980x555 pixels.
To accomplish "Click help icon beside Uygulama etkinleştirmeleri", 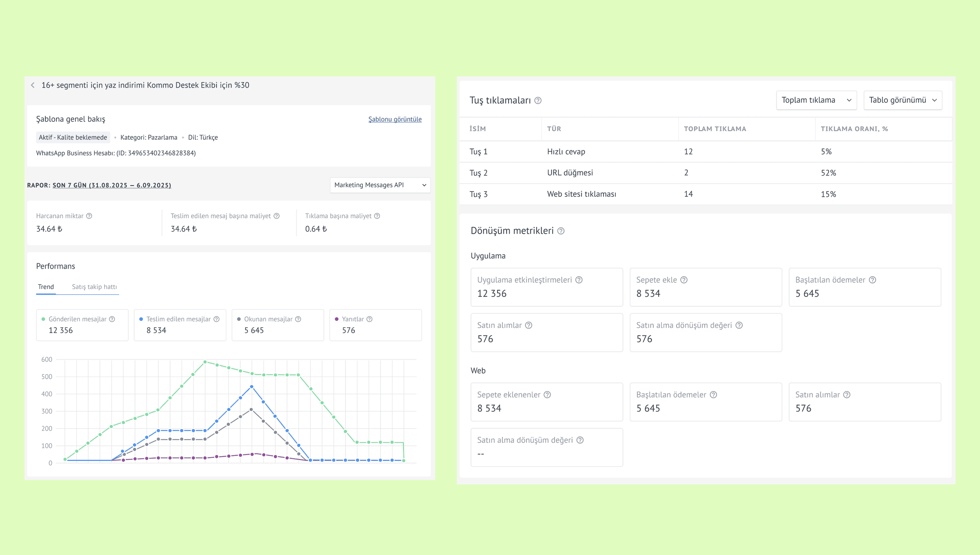I will coord(579,280).
